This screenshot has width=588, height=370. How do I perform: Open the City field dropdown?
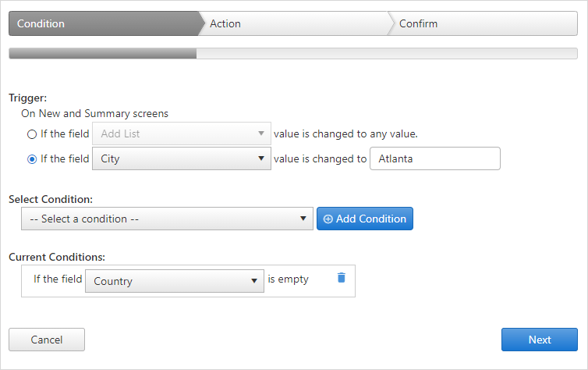[182, 158]
